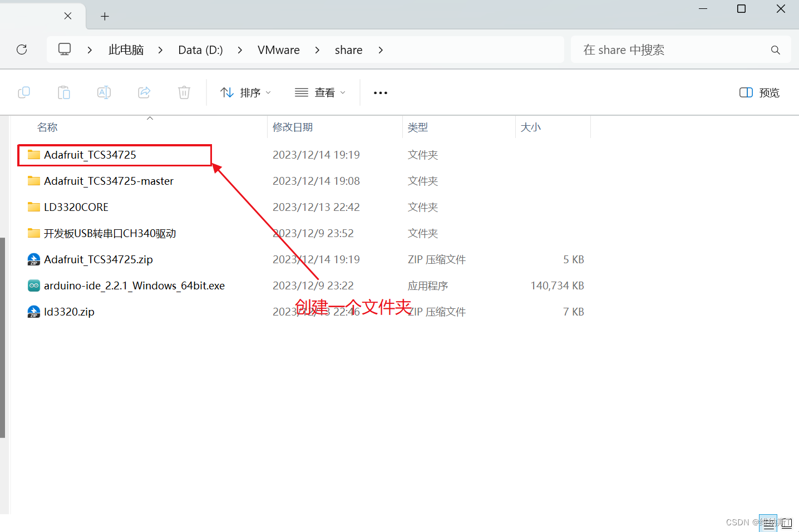Viewport: 799px width, 532px height.
Task: Expand chevron after Data (D:) breadcrumb
Action: (240, 50)
